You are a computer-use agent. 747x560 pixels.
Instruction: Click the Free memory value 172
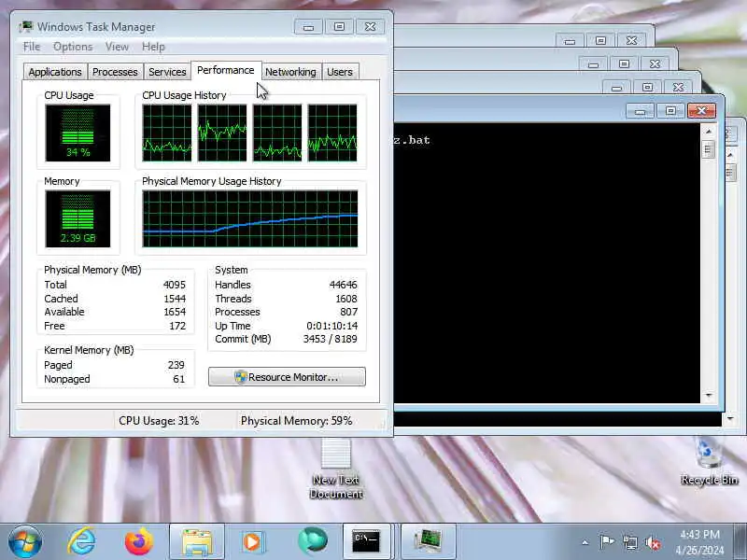click(177, 326)
